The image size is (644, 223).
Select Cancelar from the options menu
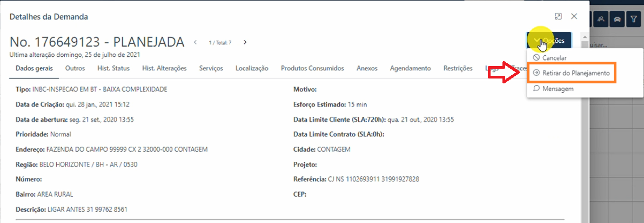(x=554, y=58)
